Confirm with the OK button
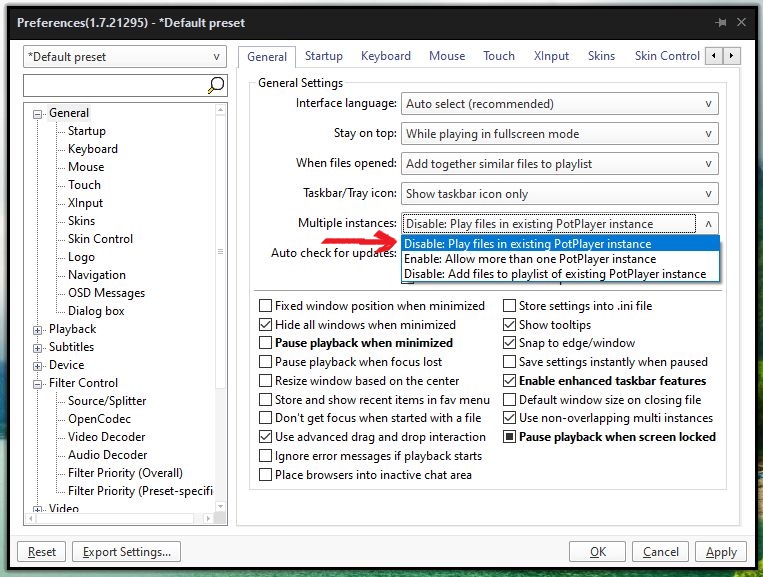The image size is (763, 577). pyautogui.click(x=598, y=552)
